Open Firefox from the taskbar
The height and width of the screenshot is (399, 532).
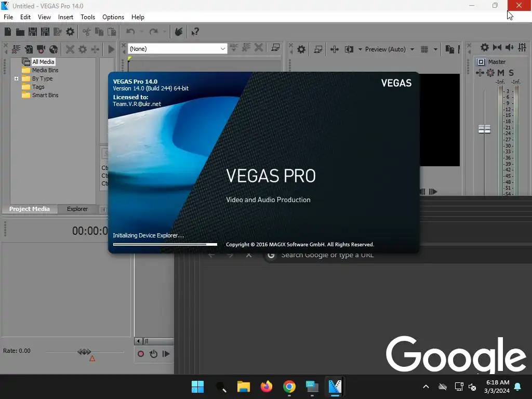tap(267, 387)
